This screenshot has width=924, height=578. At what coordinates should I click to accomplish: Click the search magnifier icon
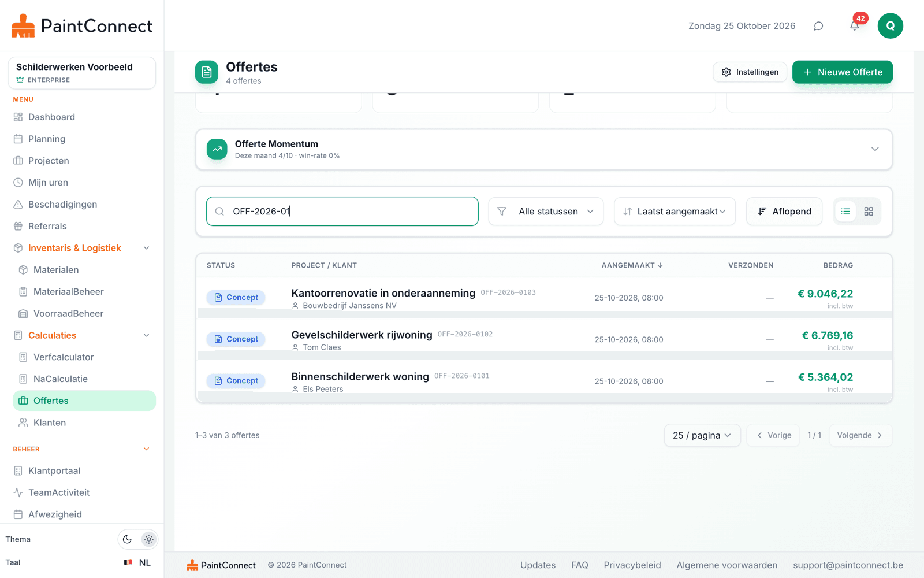tap(219, 212)
